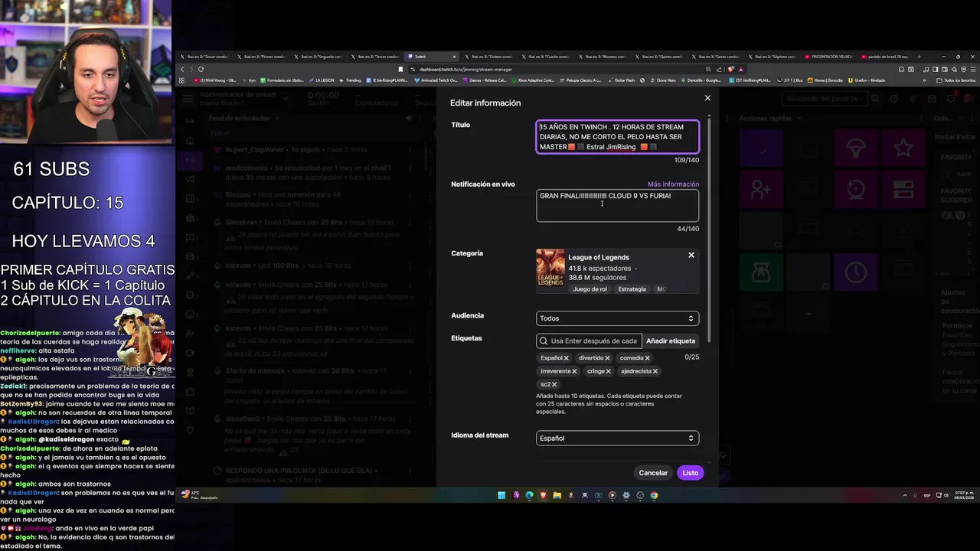This screenshot has height=551, width=980.
Task: Switch to the PRESENTACIÓN VELADA browser tab
Action: [x=831, y=57]
